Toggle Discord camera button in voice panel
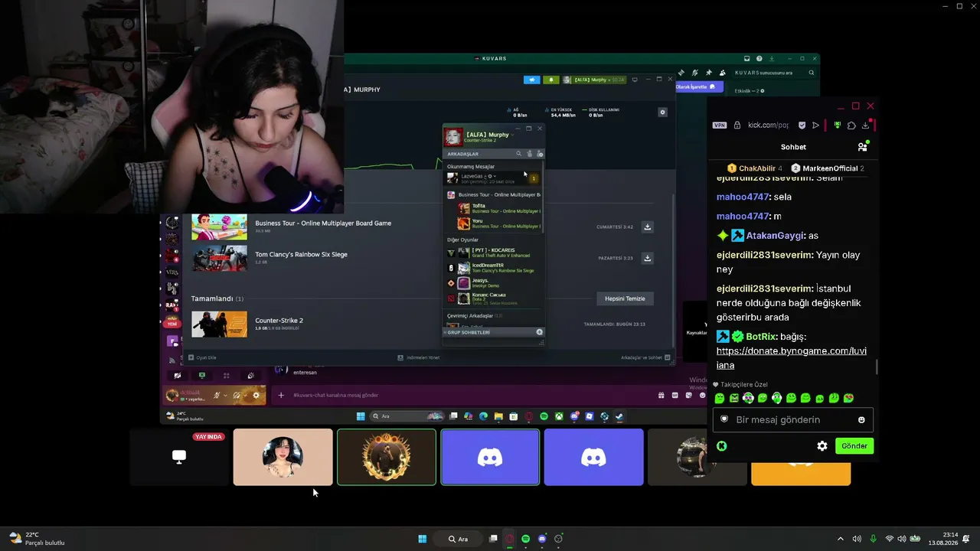The image size is (980, 551). [x=178, y=376]
